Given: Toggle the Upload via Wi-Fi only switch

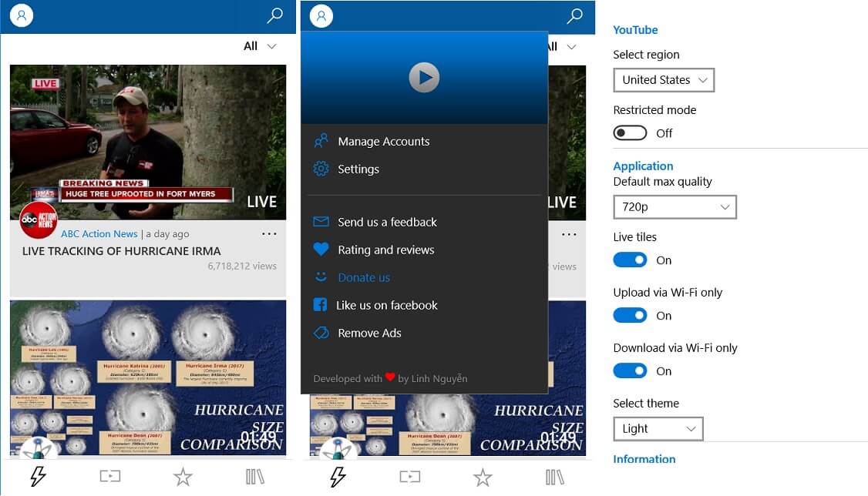Looking at the screenshot, I should [x=630, y=315].
